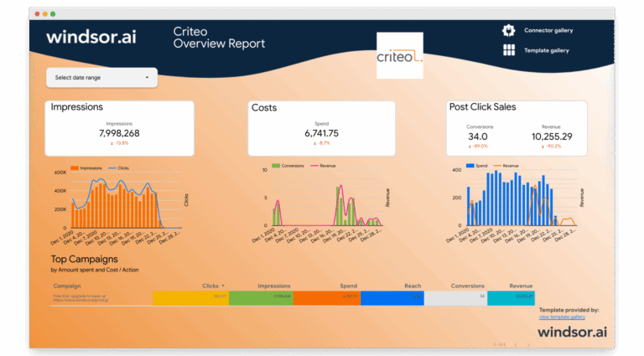644x356 pixels.
Task: Open the Select date range dropdown
Action: pos(101,78)
